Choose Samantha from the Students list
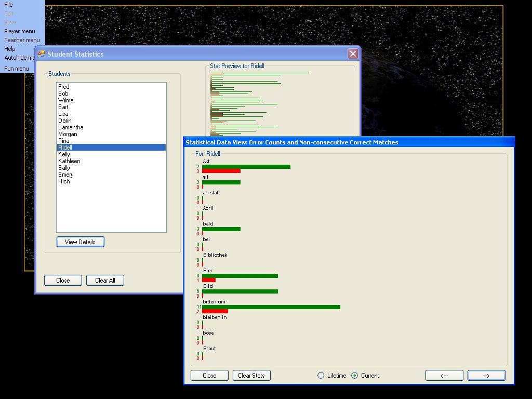The width and height of the screenshot is (532, 399). (x=71, y=127)
